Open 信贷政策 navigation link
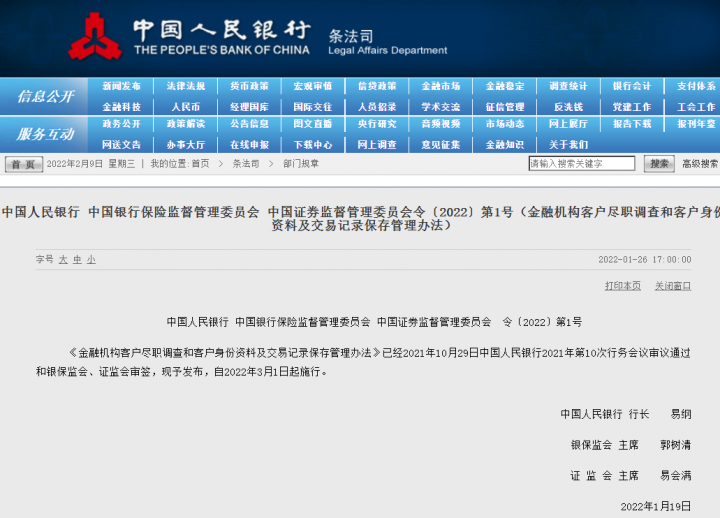The height and width of the screenshot is (518, 720). 377,86
